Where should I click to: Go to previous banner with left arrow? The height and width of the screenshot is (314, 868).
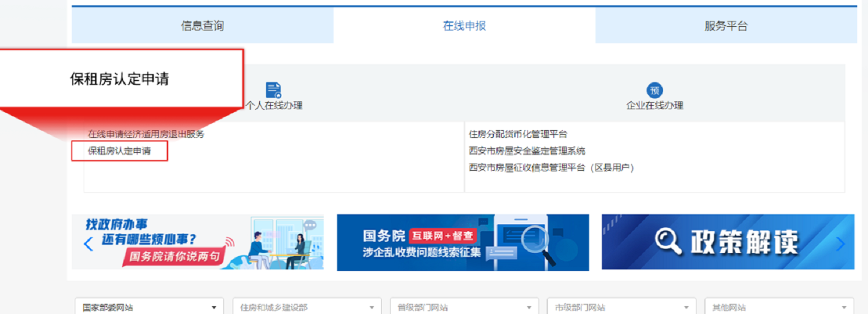click(x=88, y=244)
